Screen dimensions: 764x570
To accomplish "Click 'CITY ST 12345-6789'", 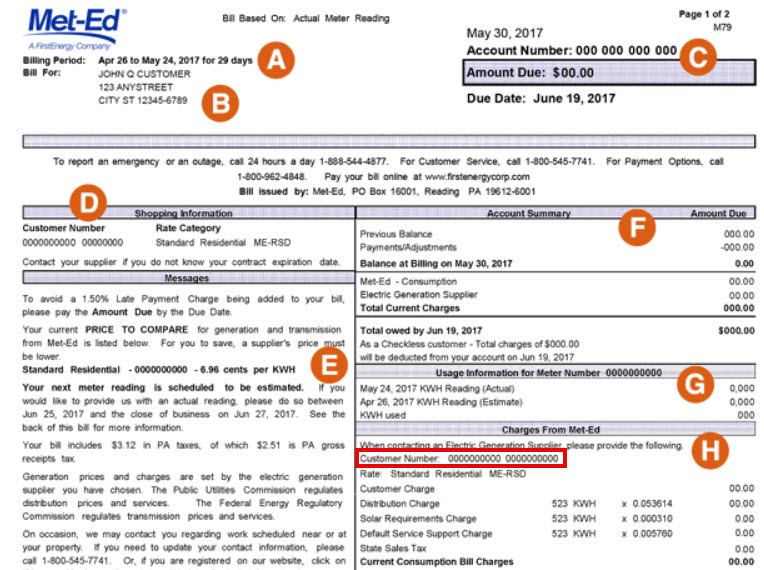I will tap(143, 100).
